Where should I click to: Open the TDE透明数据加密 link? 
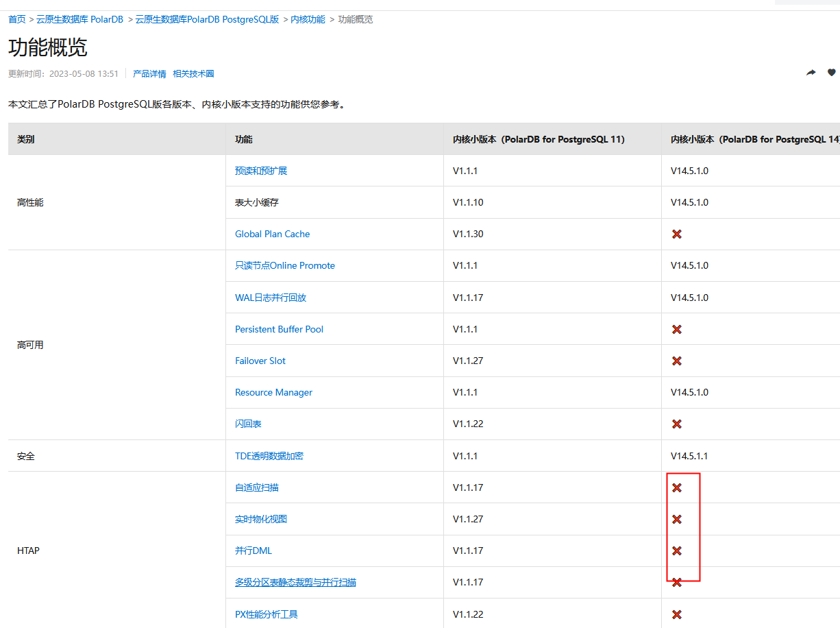click(269, 456)
